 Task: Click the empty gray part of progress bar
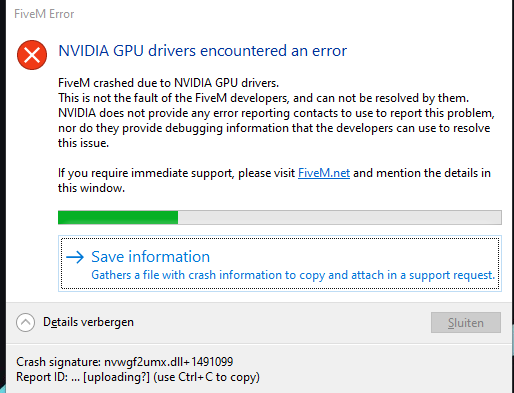[339, 217]
